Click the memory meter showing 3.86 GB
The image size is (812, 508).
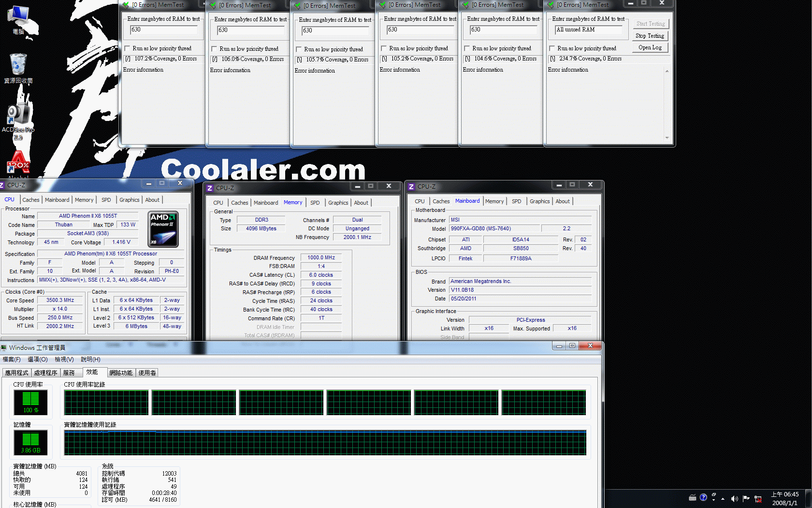(x=31, y=443)
